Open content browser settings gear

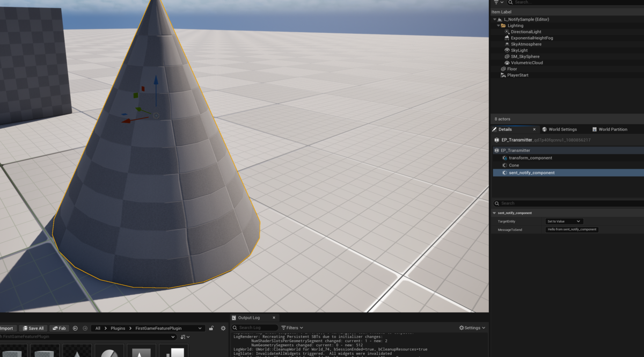(x=223, y=328)
